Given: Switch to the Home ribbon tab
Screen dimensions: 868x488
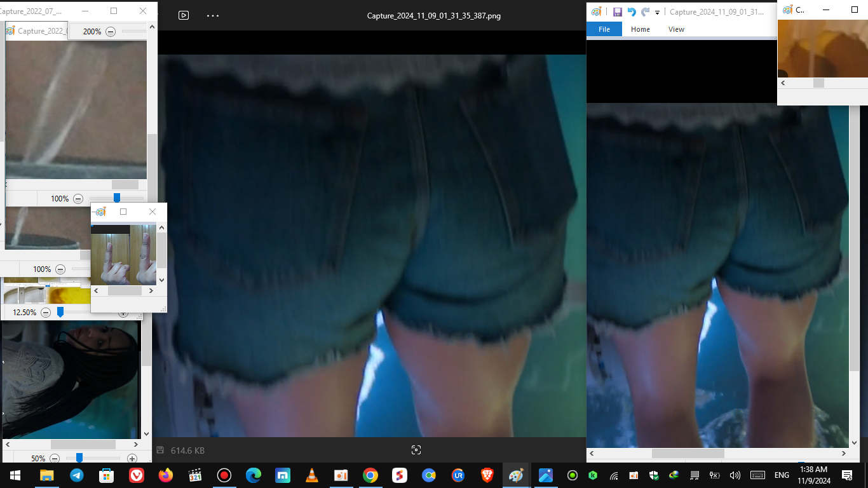Looking at the screenshot, I should [x=640, y=29].
